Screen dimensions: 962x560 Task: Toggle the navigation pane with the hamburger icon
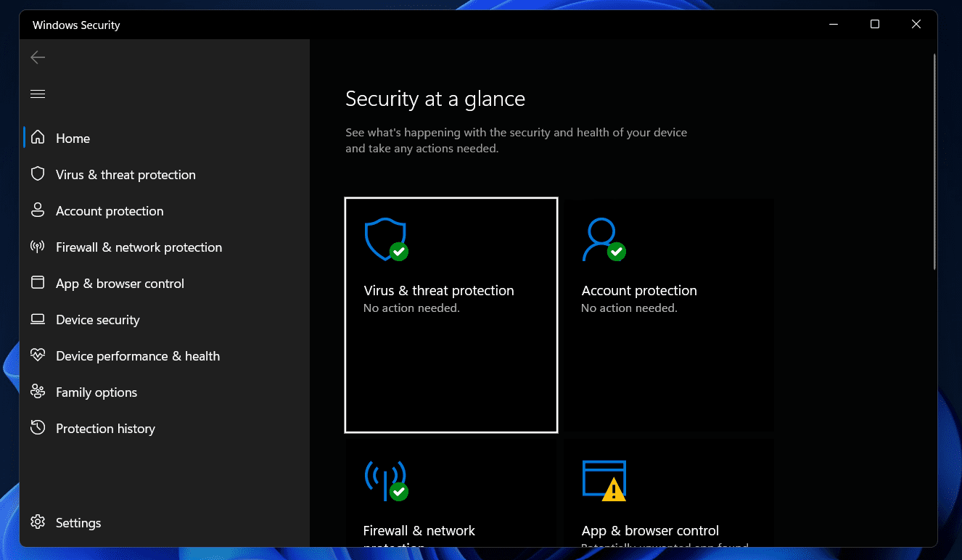(x=37, y=94)
